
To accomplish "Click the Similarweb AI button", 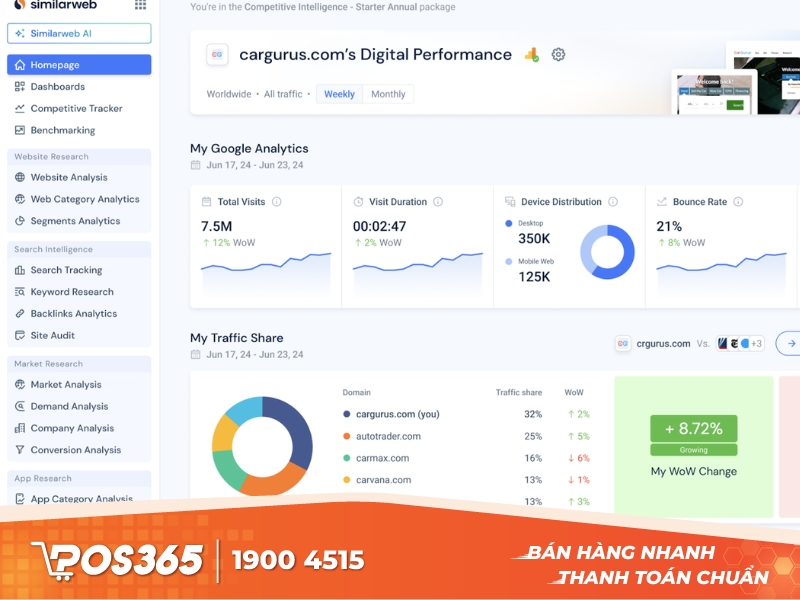I will (x=79, y=33).
